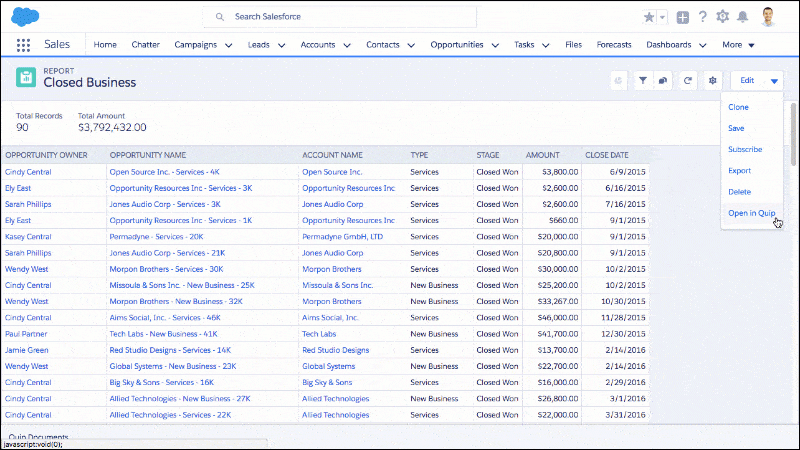Viewport: 800px width, 450px height.
Task: Open owner link Jamie Green
Action: tap(27, 350)
